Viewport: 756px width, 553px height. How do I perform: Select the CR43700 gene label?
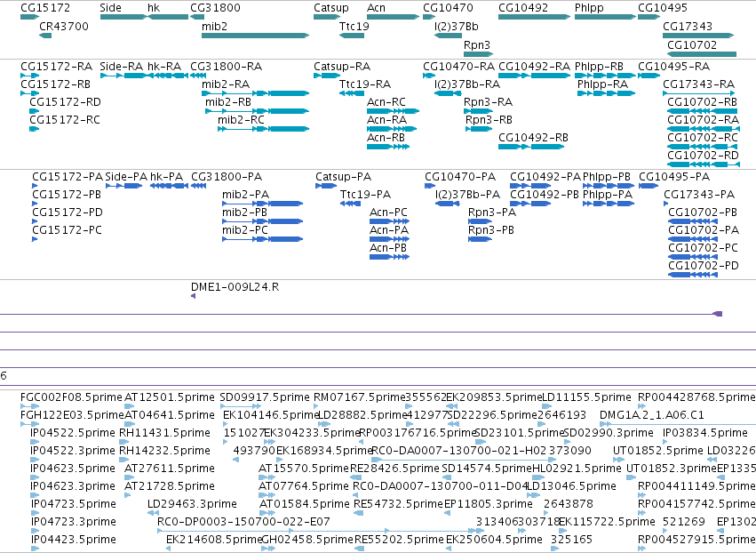tap(64, 26)
